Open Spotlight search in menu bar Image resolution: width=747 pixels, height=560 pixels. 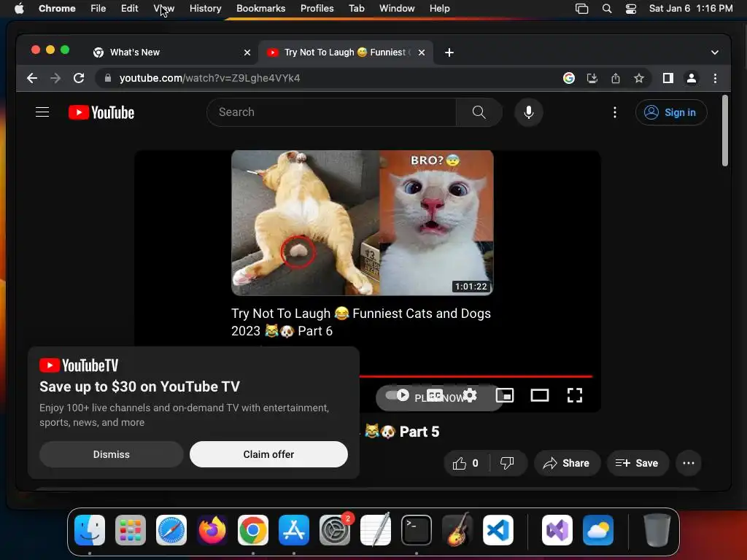(606, 9)
